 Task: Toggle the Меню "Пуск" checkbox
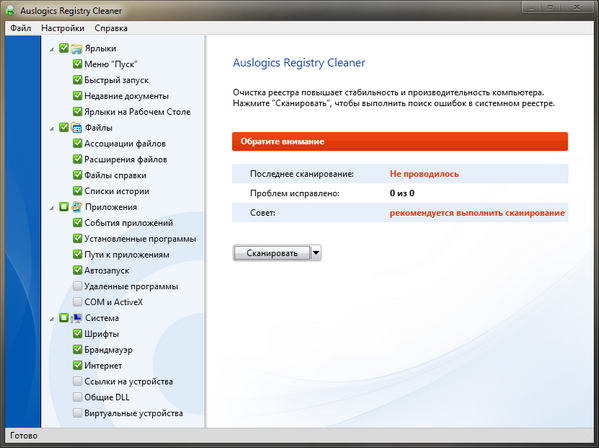[77, 64]
